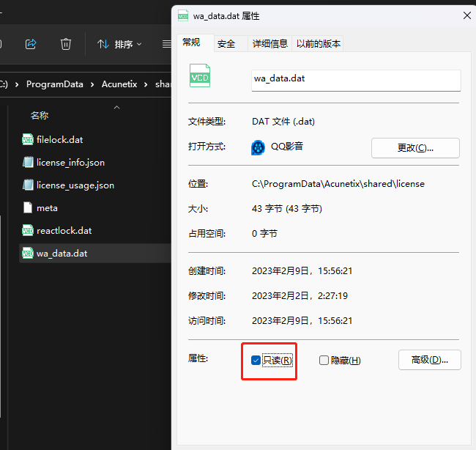This screenshot has height=450, width=476.
Task: Open 高级(D)... attributes button
Action: (430, 360)
